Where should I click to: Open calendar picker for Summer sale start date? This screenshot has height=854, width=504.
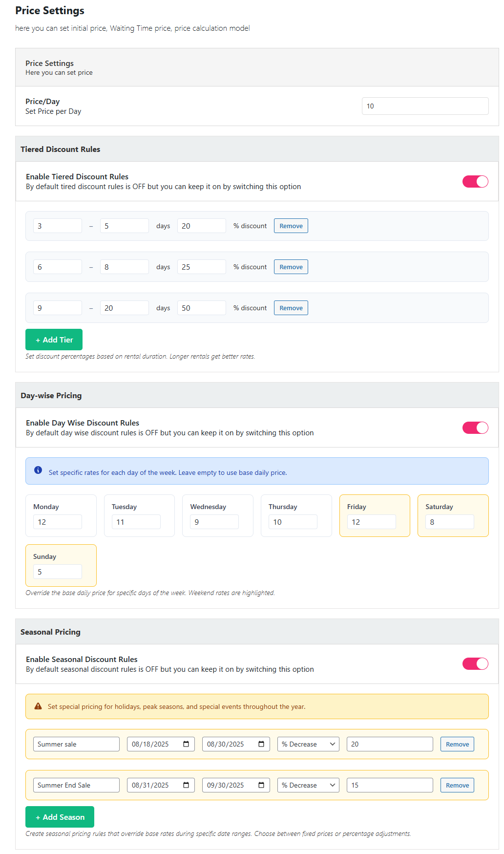point(186,744)
